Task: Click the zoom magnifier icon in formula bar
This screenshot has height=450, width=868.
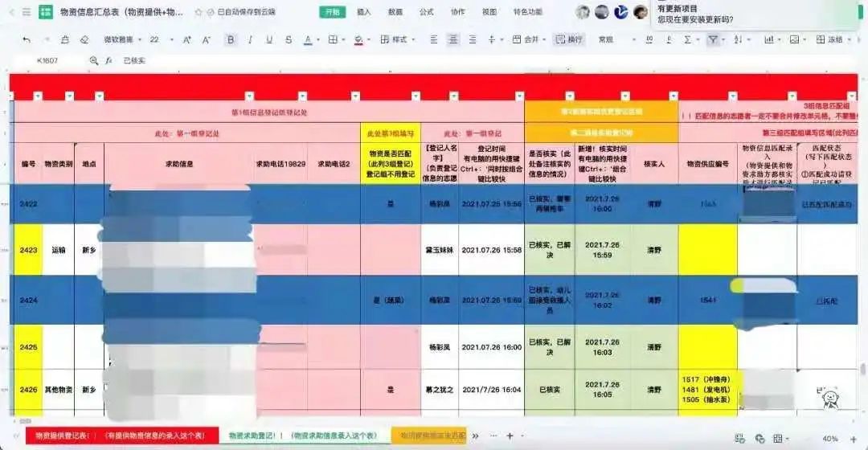Action: tap(93, 60)
